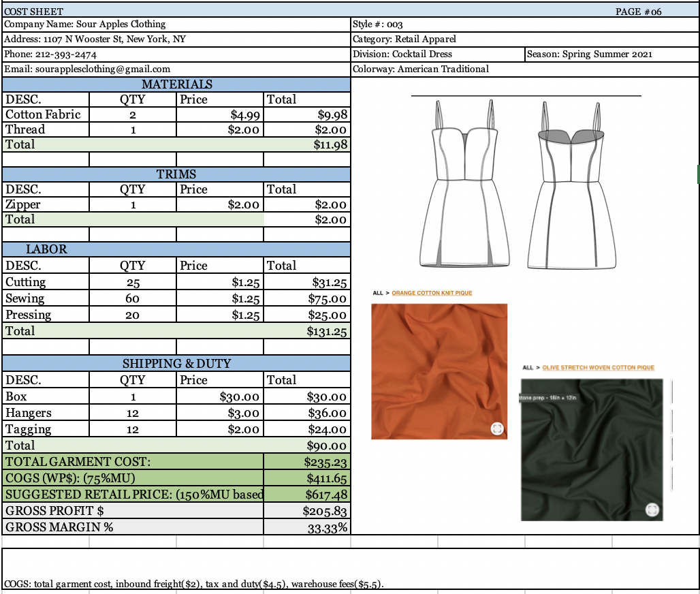Select the $11.98 materials total cell

307,144
